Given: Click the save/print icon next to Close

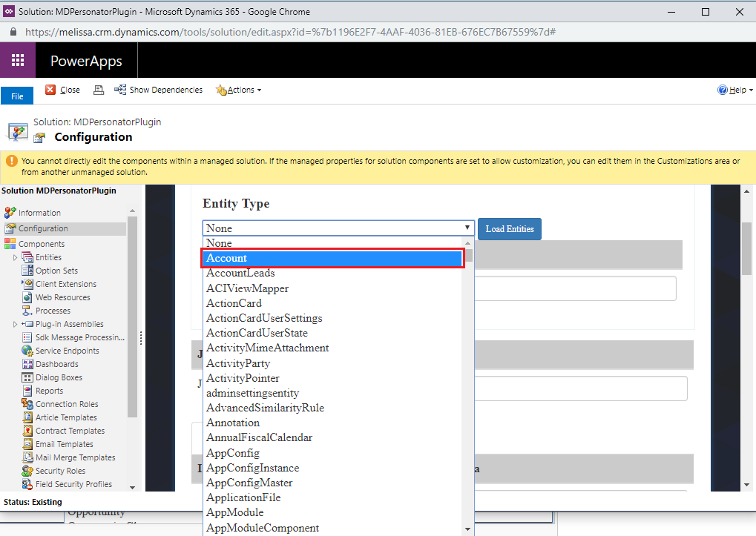Looking at the screenshot, I should tap(99, 90).
